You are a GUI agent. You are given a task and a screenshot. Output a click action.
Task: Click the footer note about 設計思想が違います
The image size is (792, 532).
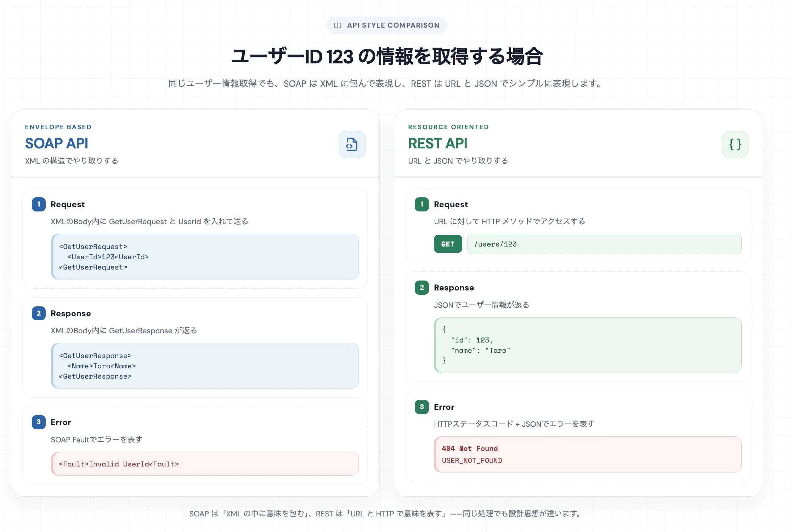(x=386, y=514)
